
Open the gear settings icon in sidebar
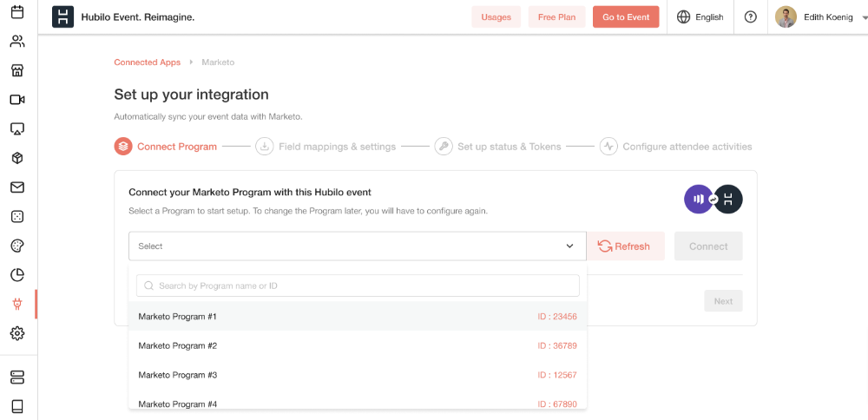17,333
